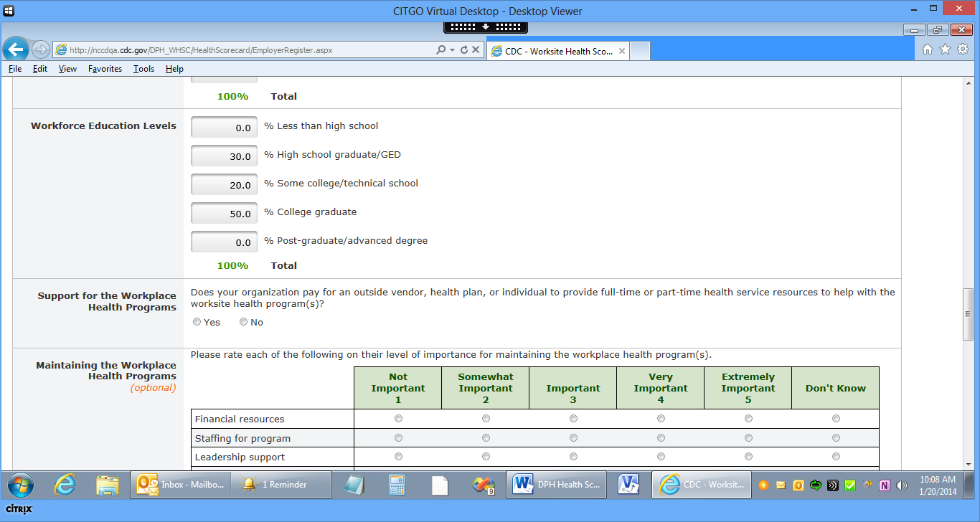Viewport: 980px width, 522px height.
Task: Mark Staffing for program as Don't Know
Action: point(836,437)
